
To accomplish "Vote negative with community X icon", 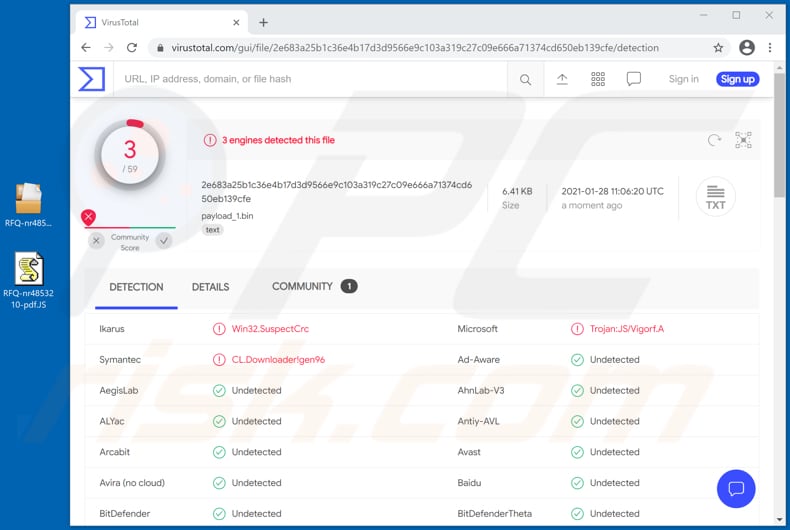I will click(96, 241).
